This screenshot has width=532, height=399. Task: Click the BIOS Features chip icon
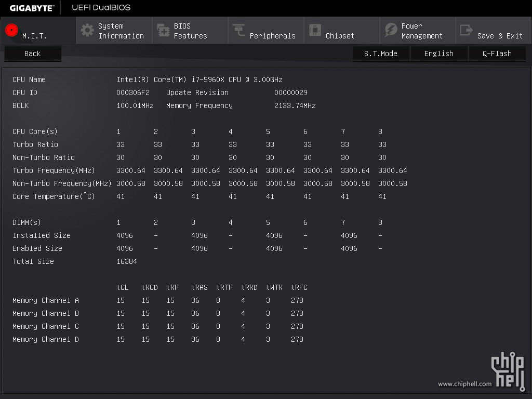(163, 30)
